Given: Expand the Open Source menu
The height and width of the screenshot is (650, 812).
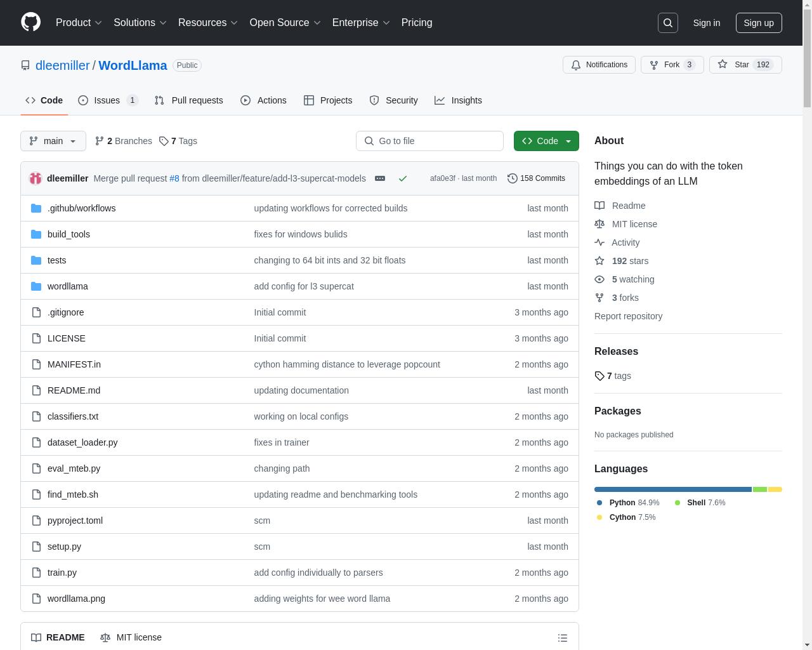Looking at the screenshot, I should [x=285, y=23].
